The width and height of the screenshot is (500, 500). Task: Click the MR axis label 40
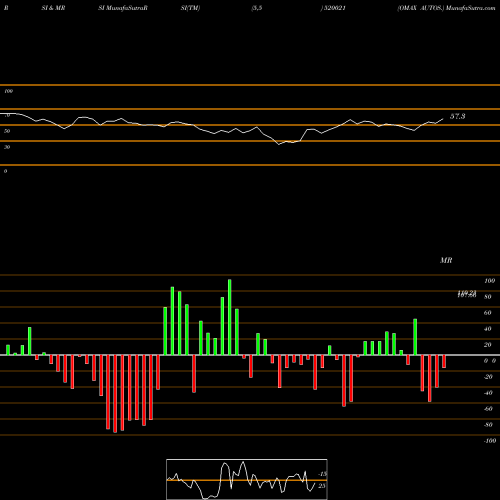pos(488,329)
